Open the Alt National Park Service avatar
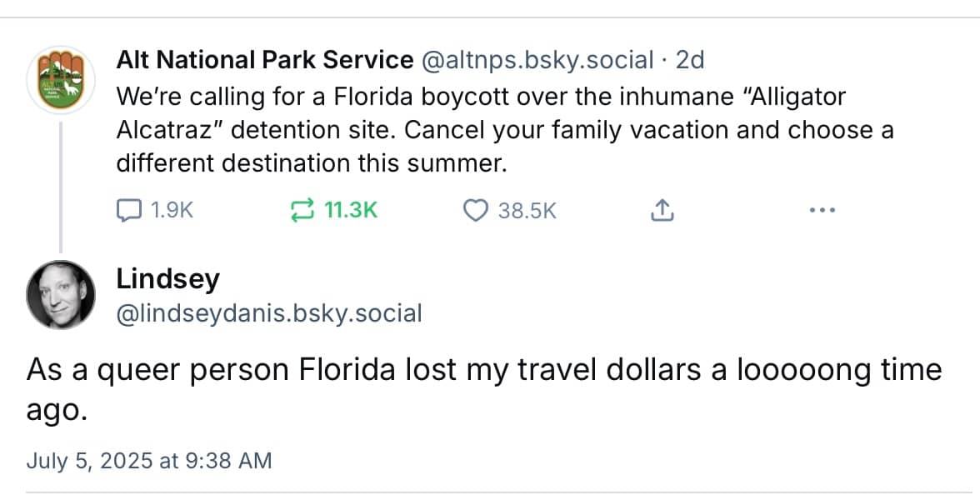980x500 pixels. point(60,80)
